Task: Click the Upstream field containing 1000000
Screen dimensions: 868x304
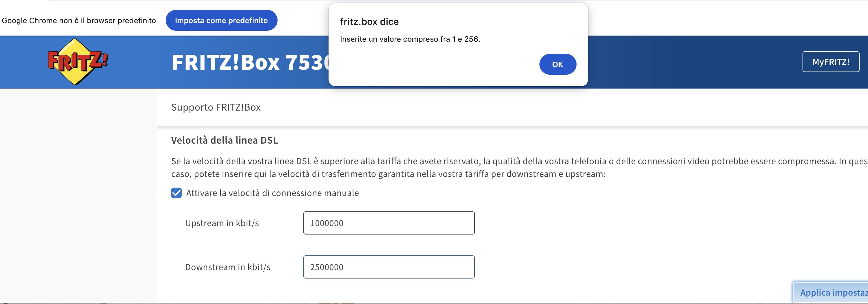Action: coord(389,223)
